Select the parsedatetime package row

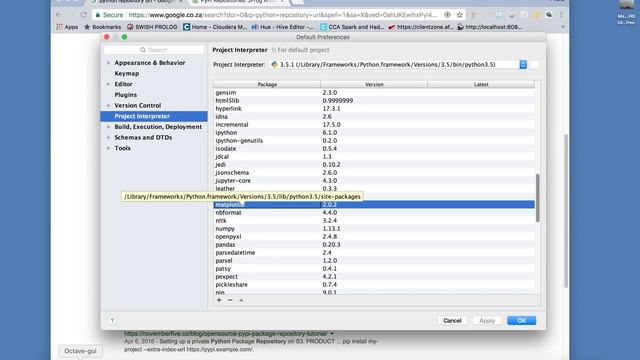(374, 253)
